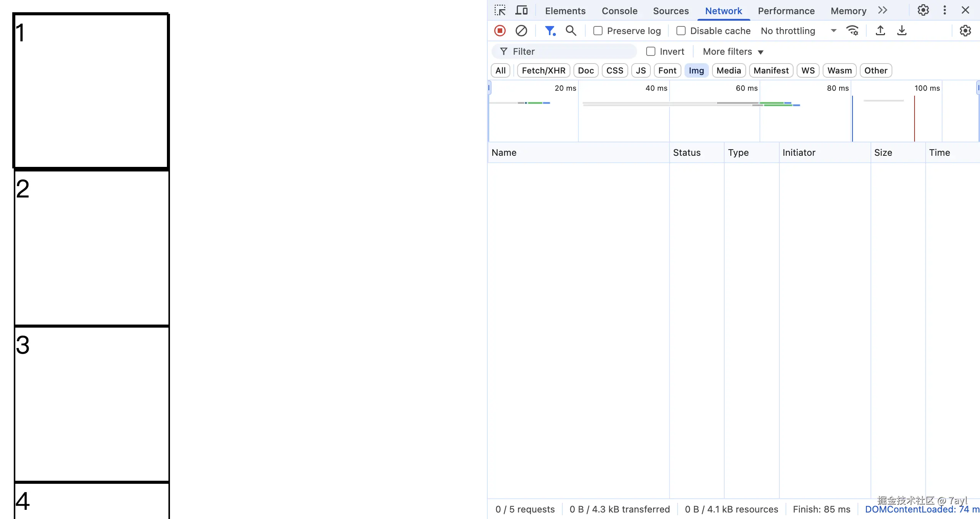The height and width of the screenshot is (519, 980).
Task: Enable the Preserve log checkbox
Action: click(x=598, y=31)
